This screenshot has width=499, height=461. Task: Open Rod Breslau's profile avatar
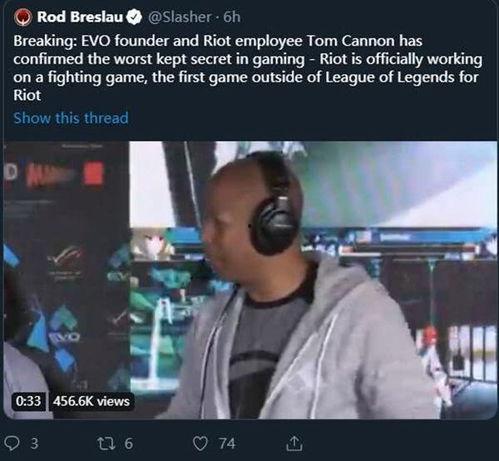click(x=23, y=17)
